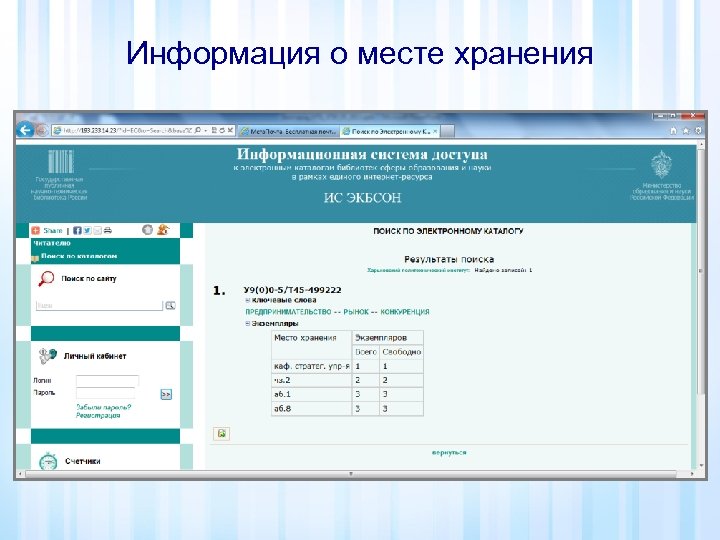Click the stop icon in address bar

point(230,131)
